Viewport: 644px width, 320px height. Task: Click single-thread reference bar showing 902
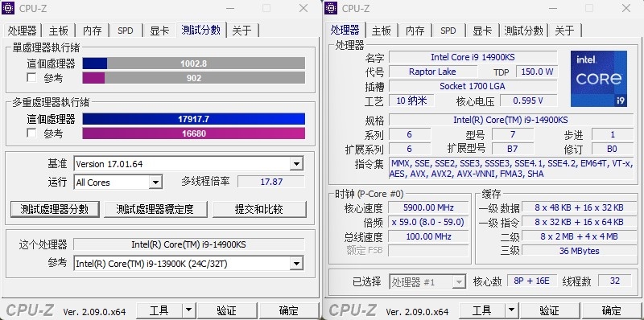pos(194,77)
